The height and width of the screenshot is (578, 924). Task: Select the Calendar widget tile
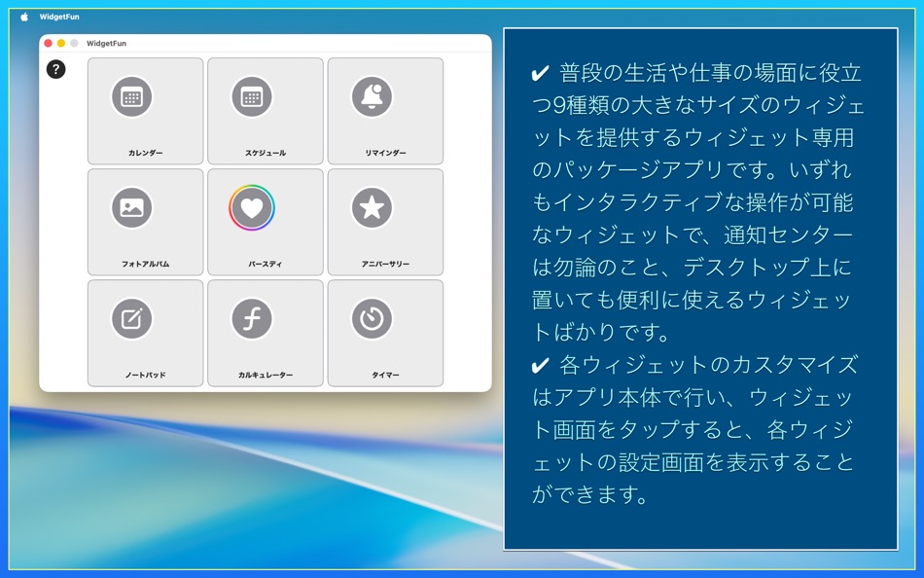click(x=144, y=111)
